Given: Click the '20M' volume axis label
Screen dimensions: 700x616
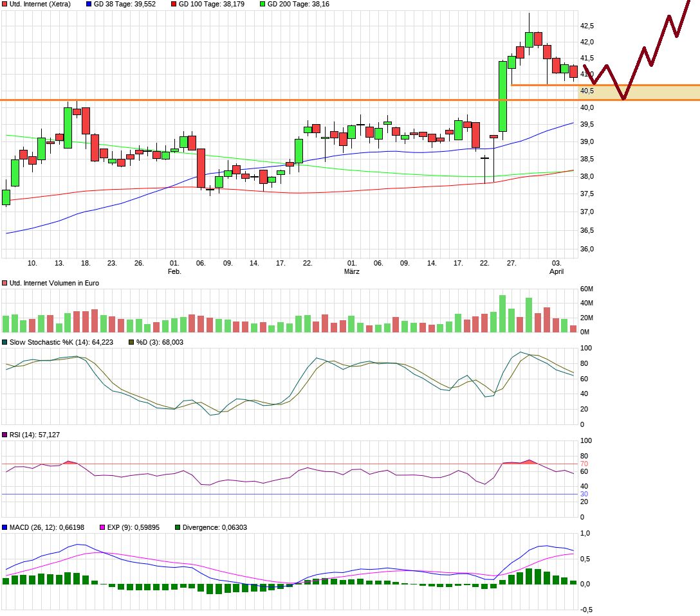Looking at the screenshot, I should click(587, 318).
